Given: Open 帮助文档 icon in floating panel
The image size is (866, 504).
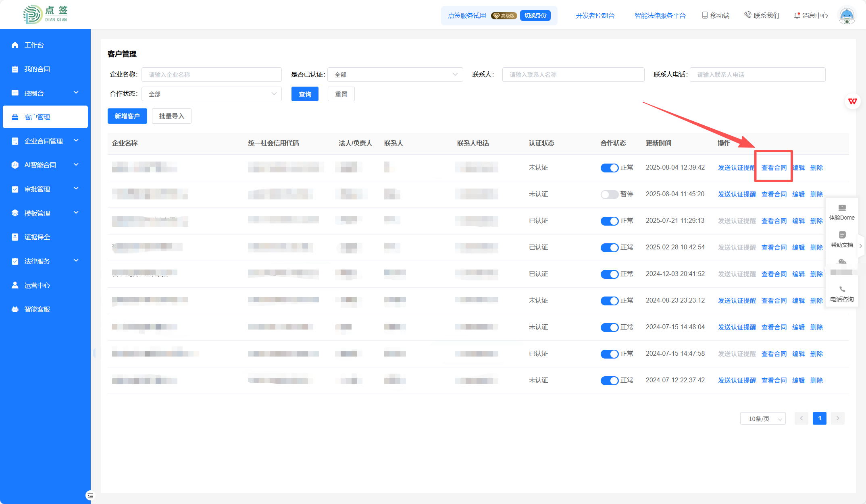Looking at the screenshot, I should [x=842, y=235].
